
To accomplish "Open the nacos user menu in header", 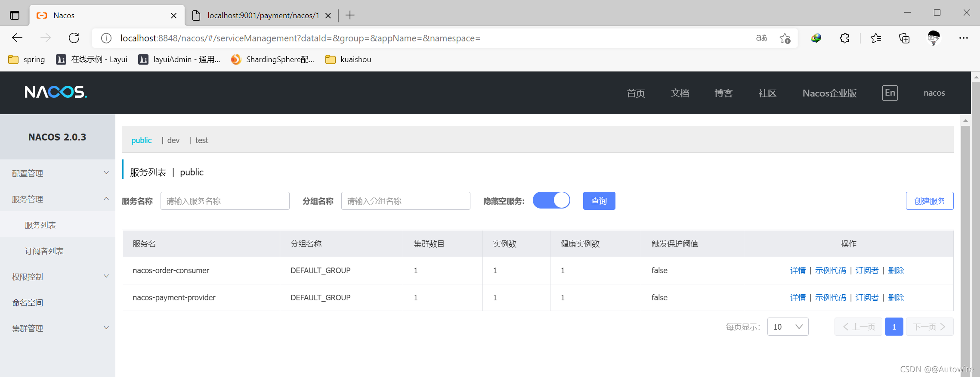I will click(x=934, y=93).
